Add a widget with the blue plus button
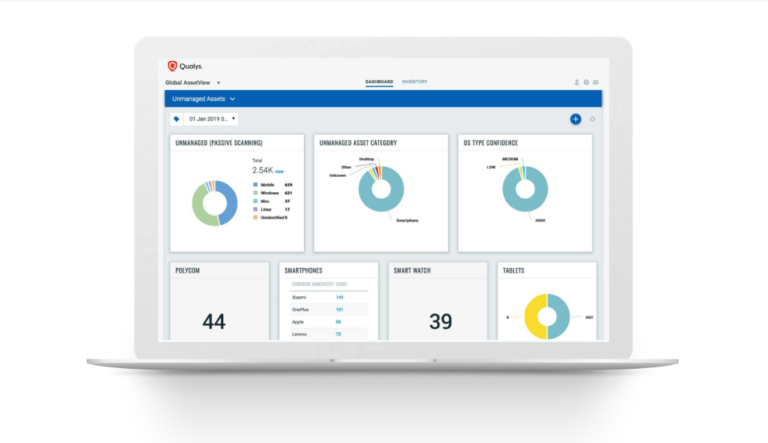Image resolution: width=768 pixels, height=443 pixels. pyautogui.click(x=576, y=119)
